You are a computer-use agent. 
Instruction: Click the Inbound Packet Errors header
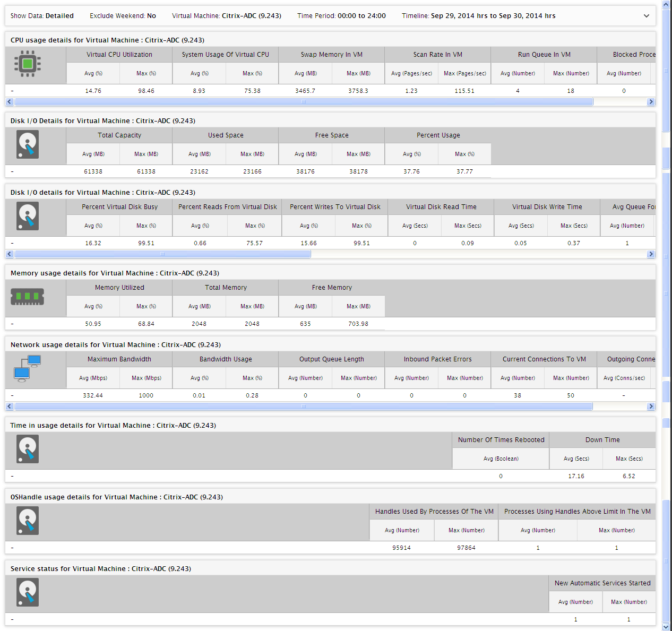[438, 359]
